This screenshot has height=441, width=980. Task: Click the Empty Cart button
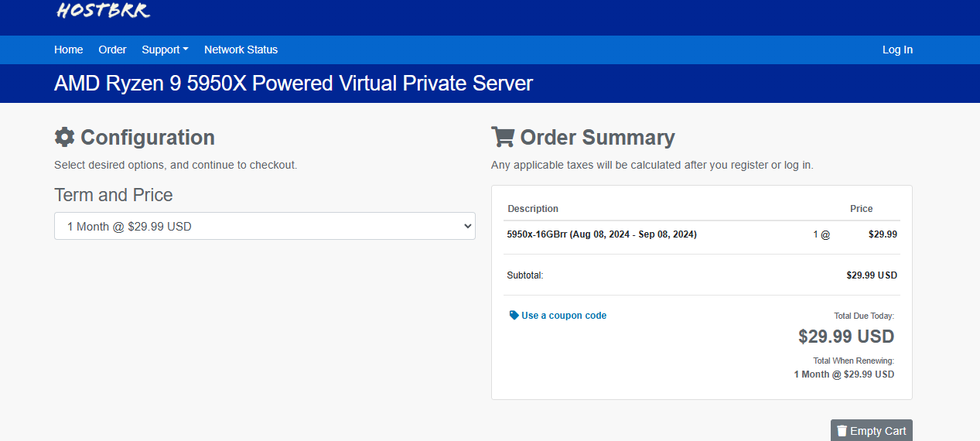click(872, 431)
